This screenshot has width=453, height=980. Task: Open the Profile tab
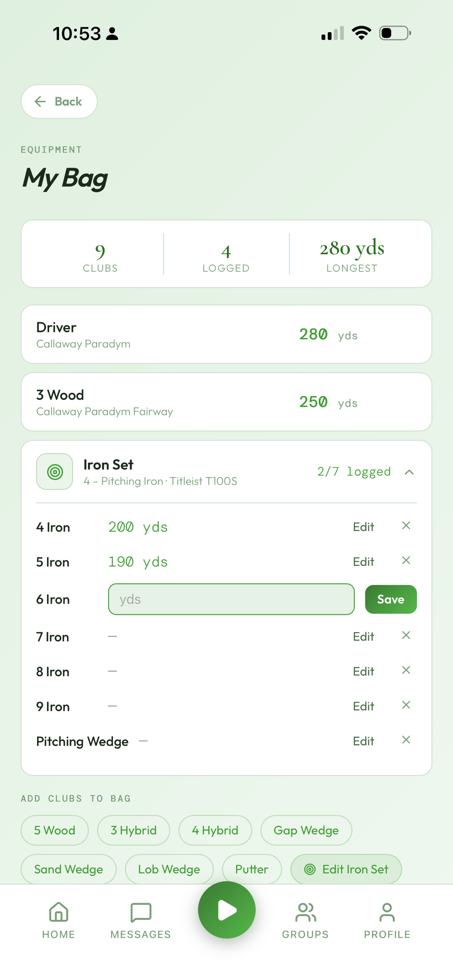coord(387,920)
